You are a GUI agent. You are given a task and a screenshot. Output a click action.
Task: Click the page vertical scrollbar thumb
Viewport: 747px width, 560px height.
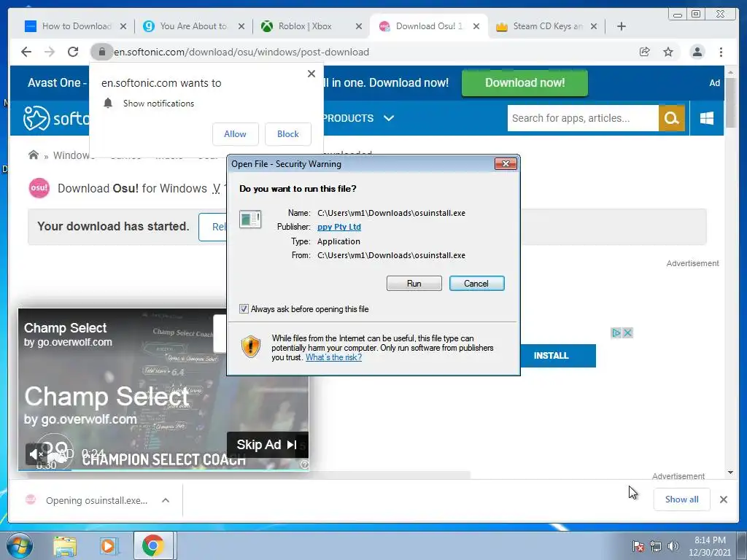[x=730, y=101]
